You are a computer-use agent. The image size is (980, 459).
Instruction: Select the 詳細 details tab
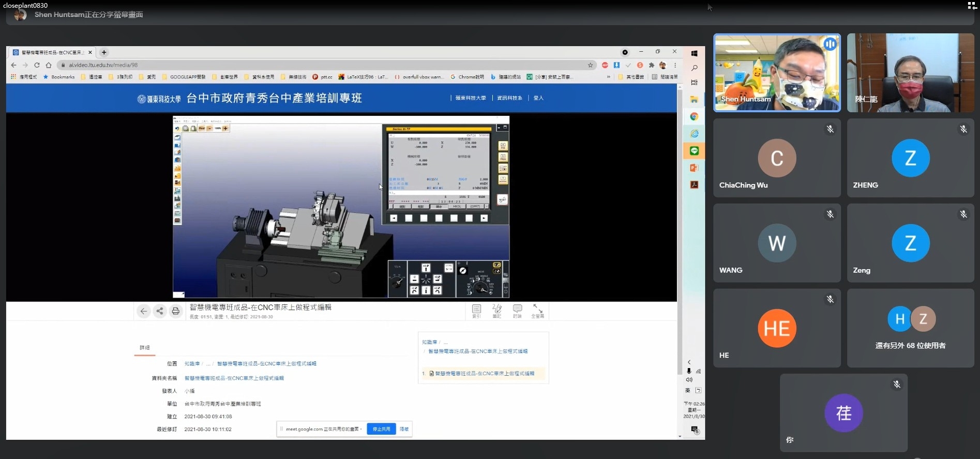pos(145,348)
